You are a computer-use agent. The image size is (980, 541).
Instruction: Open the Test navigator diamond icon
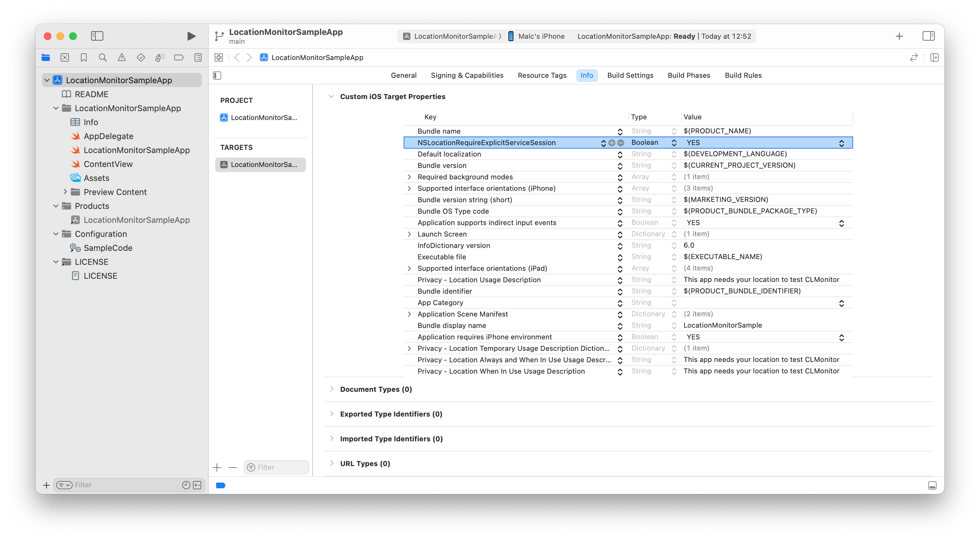click(x=141, y=57)
